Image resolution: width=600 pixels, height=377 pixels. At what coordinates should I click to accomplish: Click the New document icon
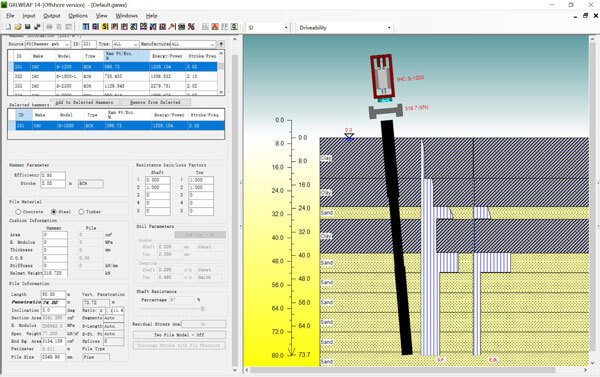pyautogui.click(x=8, y=27)
